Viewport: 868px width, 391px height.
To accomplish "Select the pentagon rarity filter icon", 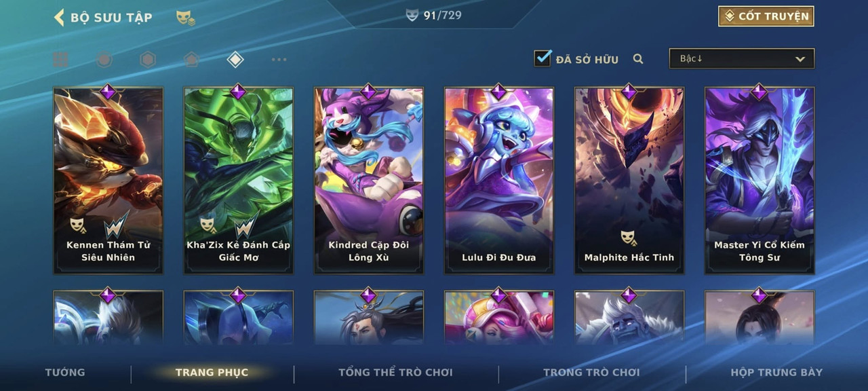I will [191, 60].
